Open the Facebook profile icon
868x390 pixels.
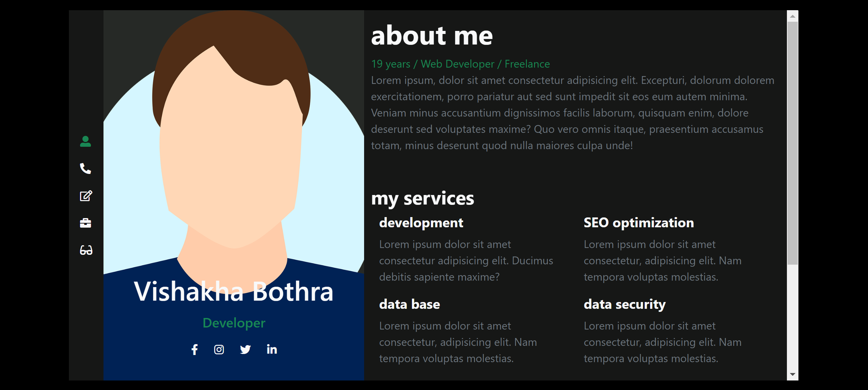(x=195, y=349)
